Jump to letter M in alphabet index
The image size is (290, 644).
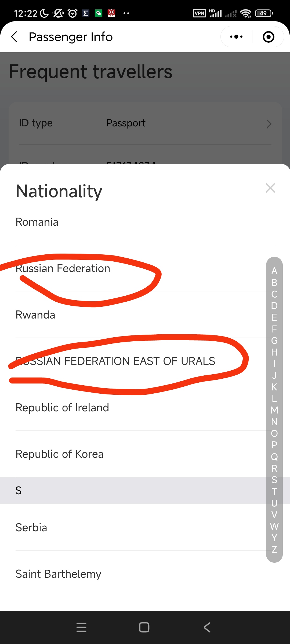[274, 410]
